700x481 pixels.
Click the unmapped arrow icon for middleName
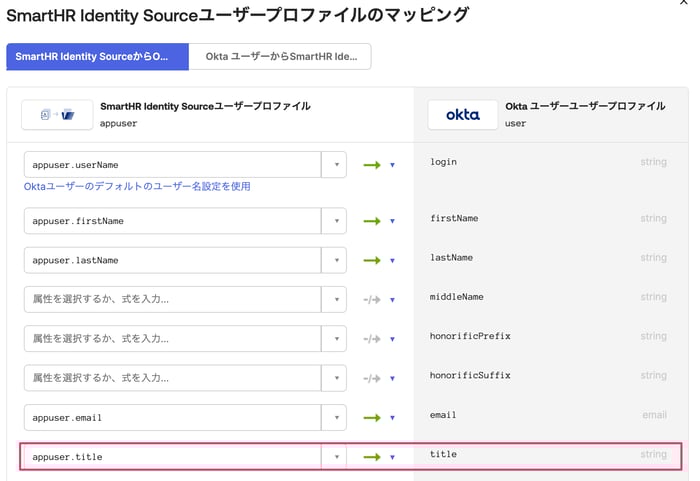point(372,300)
